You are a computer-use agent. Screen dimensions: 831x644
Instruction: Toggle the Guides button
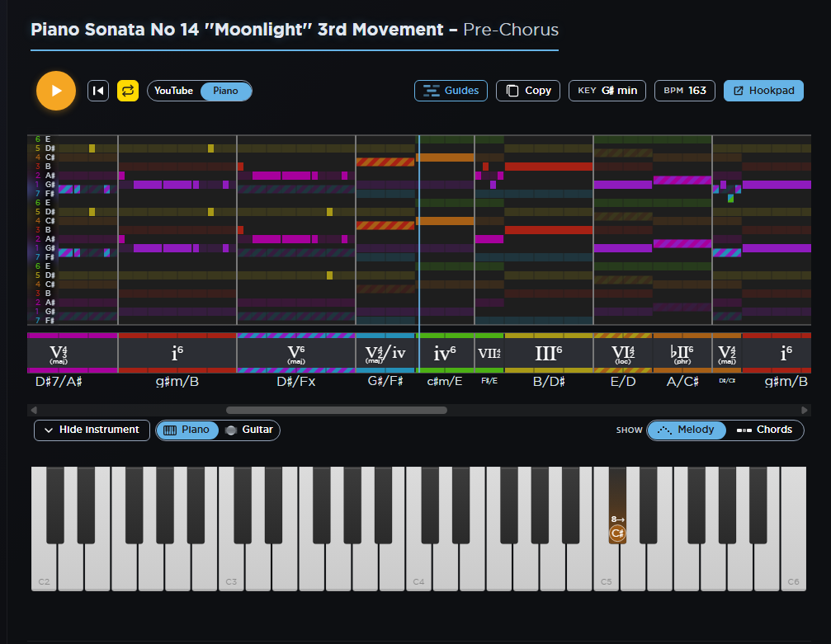[x=451, y=91]
